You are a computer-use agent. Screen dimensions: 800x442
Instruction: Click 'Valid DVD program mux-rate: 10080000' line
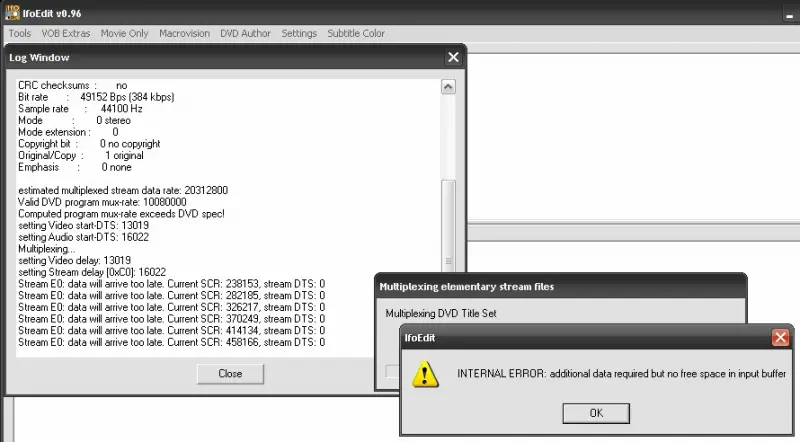coord(102,202)
